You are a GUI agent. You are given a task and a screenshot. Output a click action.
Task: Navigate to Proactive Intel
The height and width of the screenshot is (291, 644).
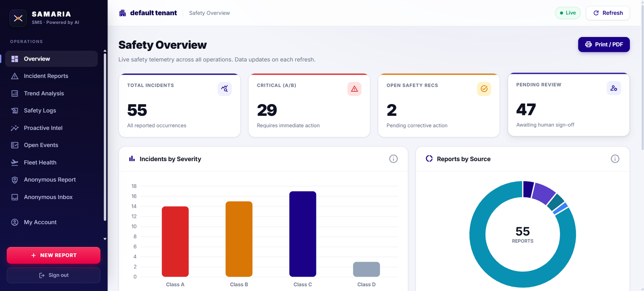pos(52,128)
